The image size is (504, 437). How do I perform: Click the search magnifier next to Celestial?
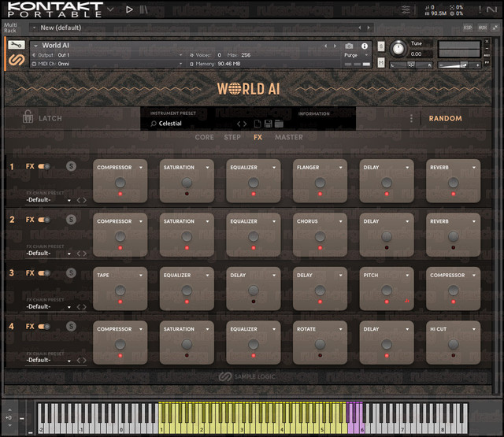pyautogui.click(x=154, y=124)
